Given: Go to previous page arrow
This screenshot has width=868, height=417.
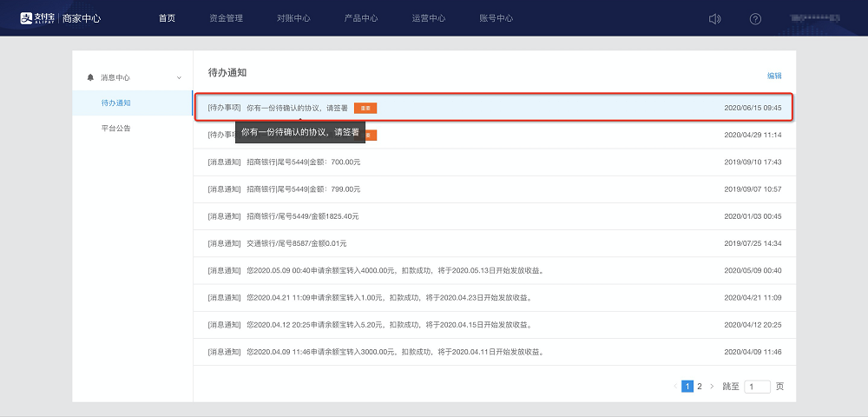Looking at the screenshot, I should (675, 387).
